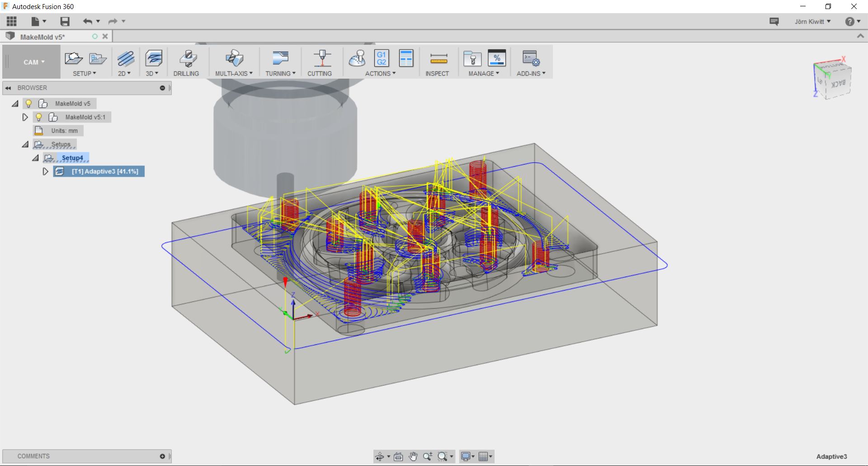Select the [T1] Adaptive3 operation

[99, 171]
